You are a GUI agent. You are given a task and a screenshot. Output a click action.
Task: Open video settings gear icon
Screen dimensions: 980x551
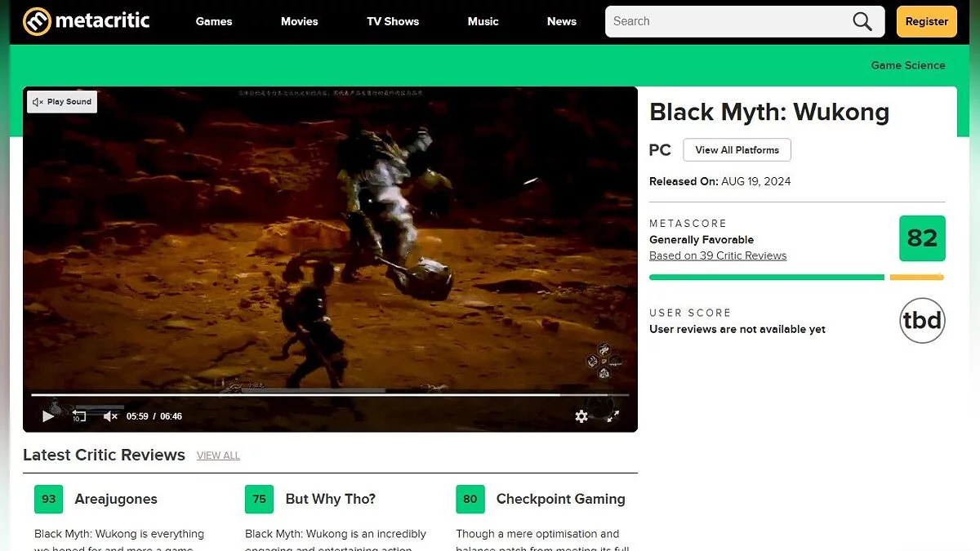581,416
